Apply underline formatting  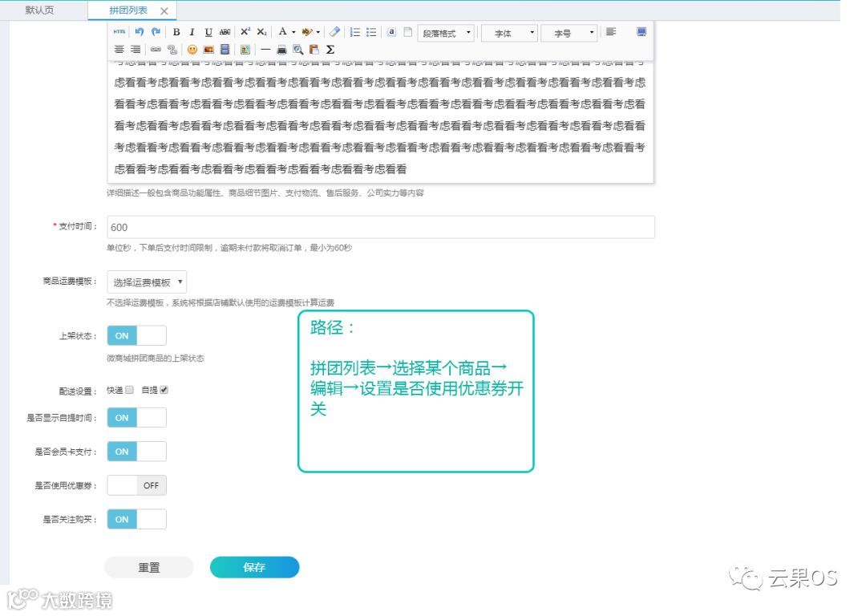[208, 32]
